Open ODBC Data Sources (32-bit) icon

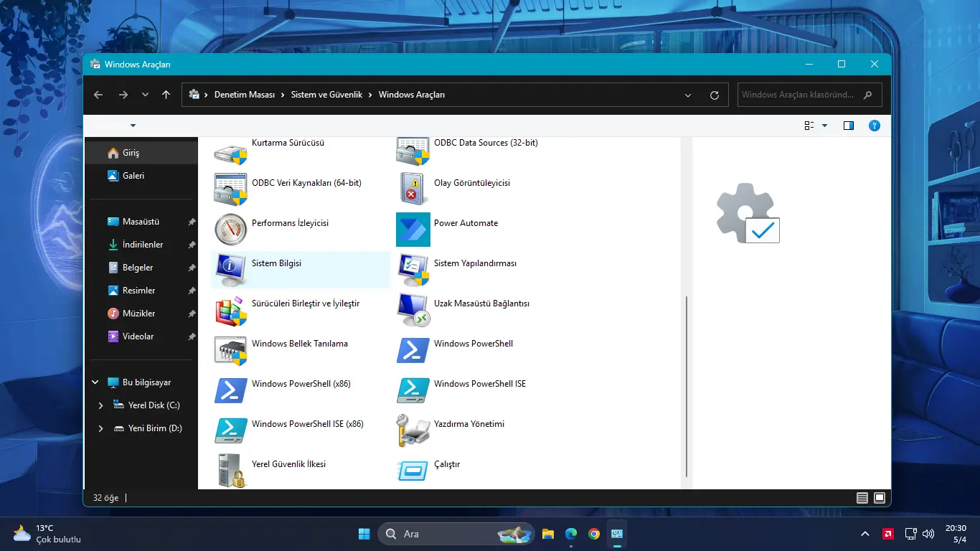(413, 151)
